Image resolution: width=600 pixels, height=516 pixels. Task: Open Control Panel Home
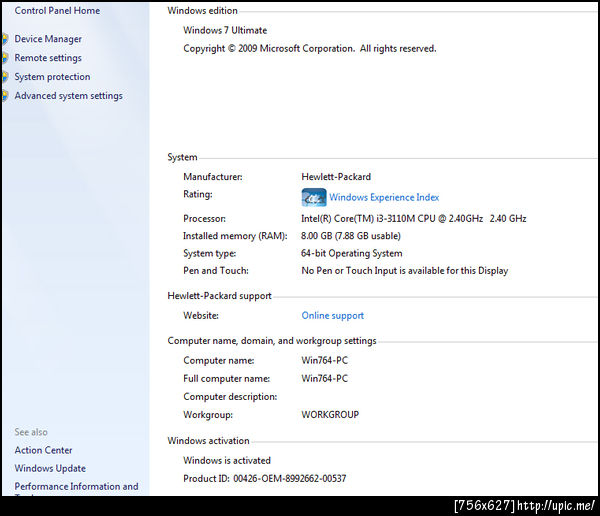(x=57, y=11)
